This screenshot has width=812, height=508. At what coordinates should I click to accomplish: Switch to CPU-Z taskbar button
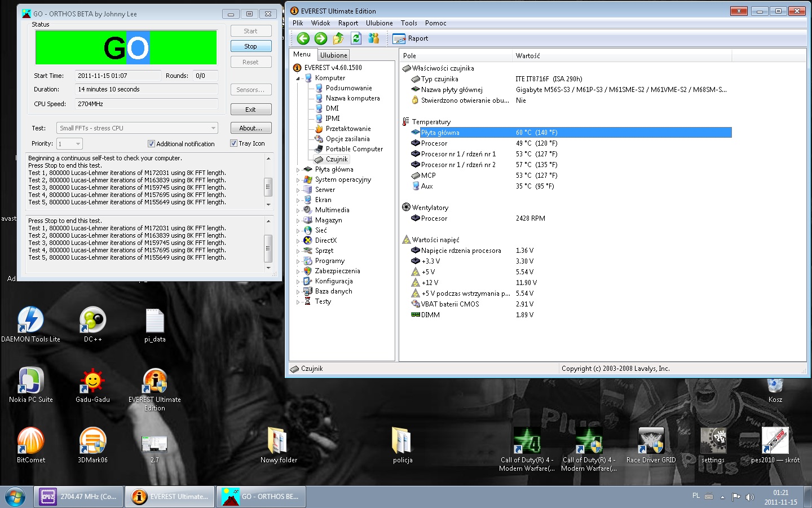coord(78,497)
